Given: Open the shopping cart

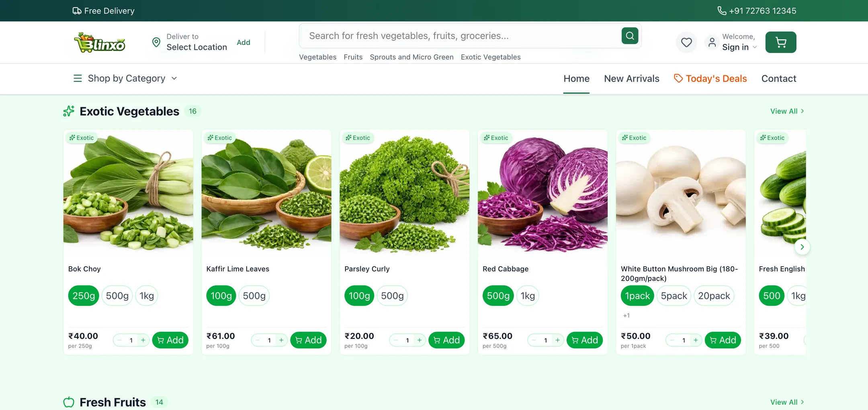Looking at the screenshot, I should (780, 42).
